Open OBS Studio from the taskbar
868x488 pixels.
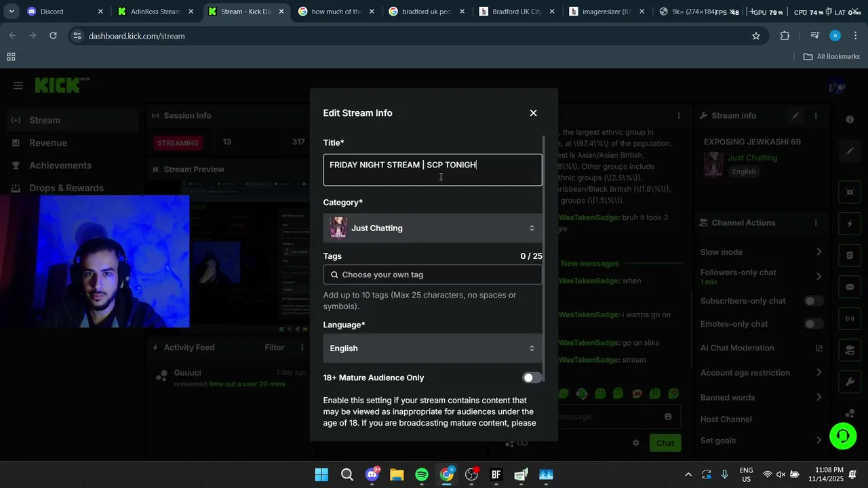click(x=471, y=474)
